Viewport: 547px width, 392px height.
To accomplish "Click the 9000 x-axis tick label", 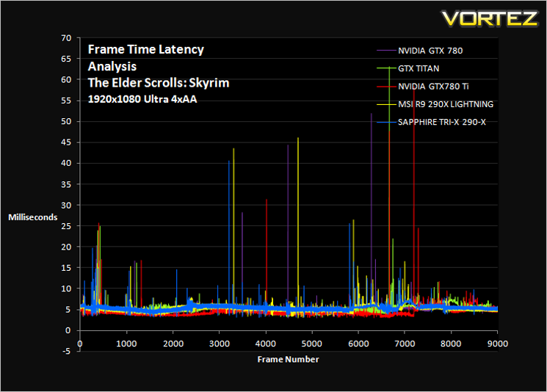I will (x=498, y=344).
